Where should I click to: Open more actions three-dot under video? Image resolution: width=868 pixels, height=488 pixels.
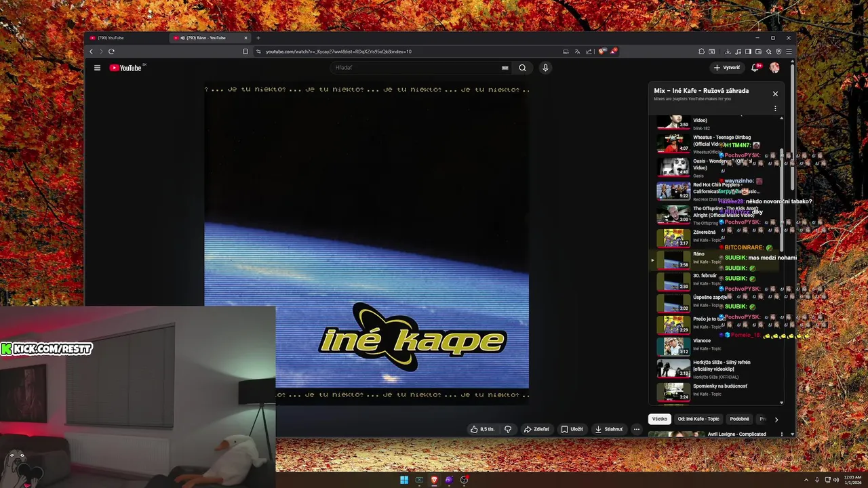point(636,429)
